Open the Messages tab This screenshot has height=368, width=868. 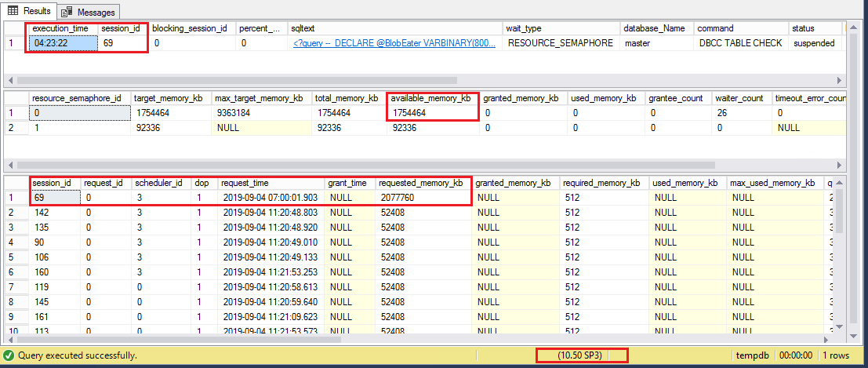(x=88, y=12)
